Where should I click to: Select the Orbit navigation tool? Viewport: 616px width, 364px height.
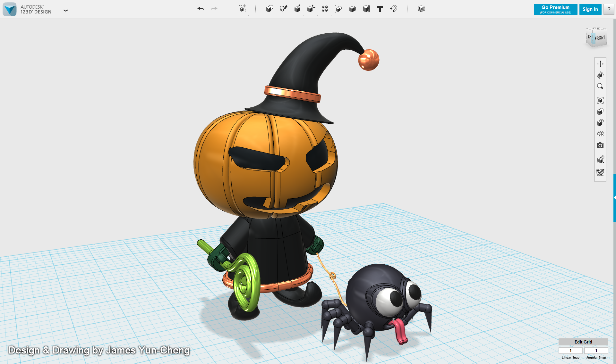tap(600, 75)
